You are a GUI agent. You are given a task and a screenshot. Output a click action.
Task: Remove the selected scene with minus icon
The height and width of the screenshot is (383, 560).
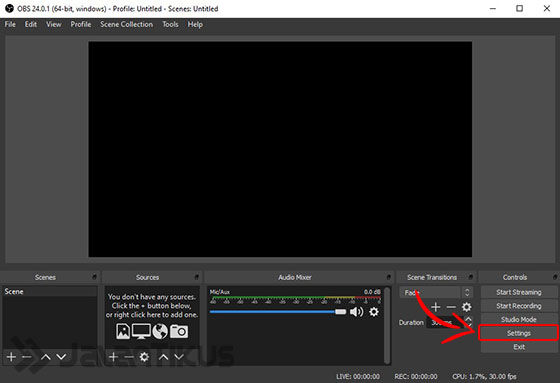pyautogui.click(x=27, y=357)
